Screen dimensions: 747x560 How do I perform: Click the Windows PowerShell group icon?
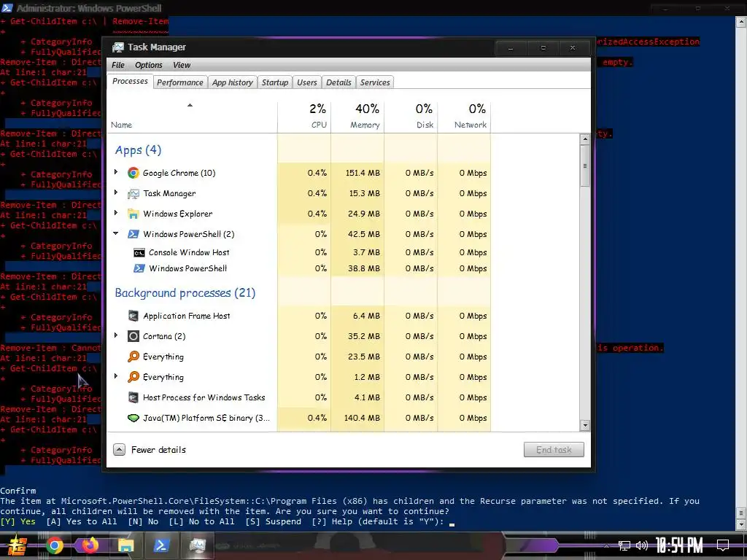click(x=133, y=234)
